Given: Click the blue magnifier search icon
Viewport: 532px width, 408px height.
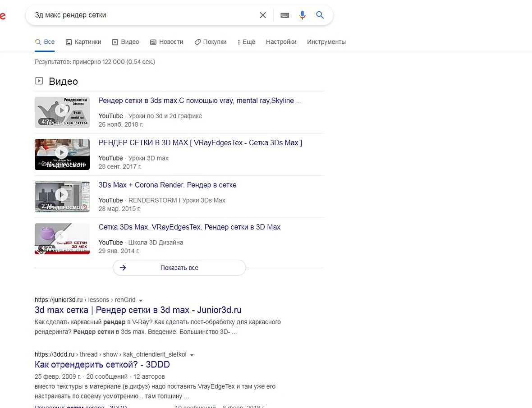Looking at the screenshot, I should 320,15.
